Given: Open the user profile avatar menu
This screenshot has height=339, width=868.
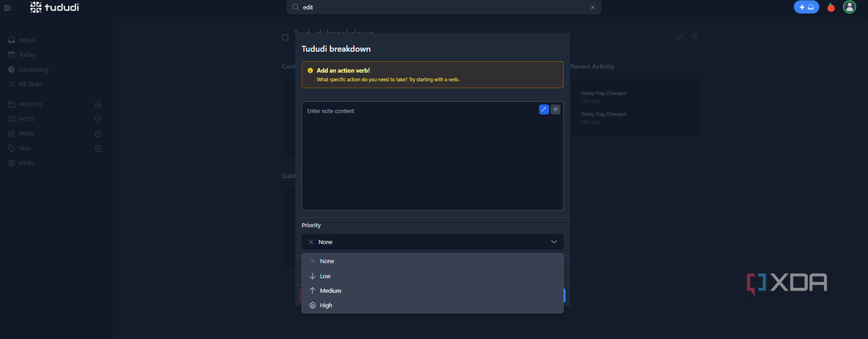Looking at the screenshot, I should [x=849, y=7].
